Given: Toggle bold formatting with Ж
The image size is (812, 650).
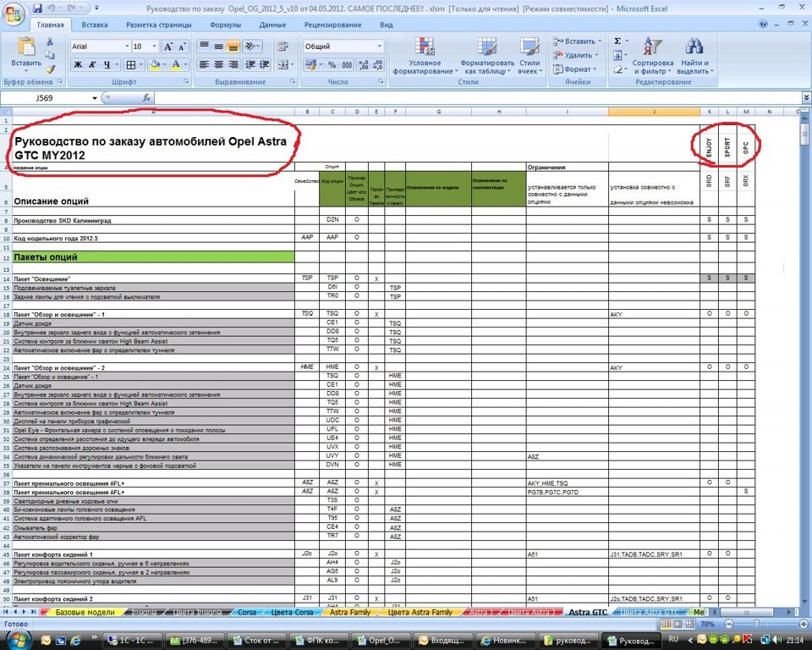Looking at the screenshot, I should pyautogui.click(x=78, y=65).
